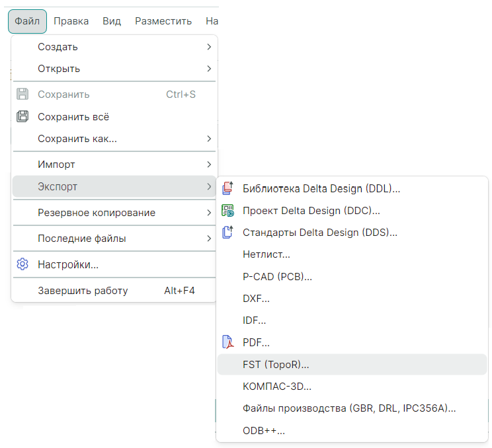The width and height of the screenshot is (492, 448).
Task: Export to КОМПАС-3D
Action: click(x=277, y=387)
